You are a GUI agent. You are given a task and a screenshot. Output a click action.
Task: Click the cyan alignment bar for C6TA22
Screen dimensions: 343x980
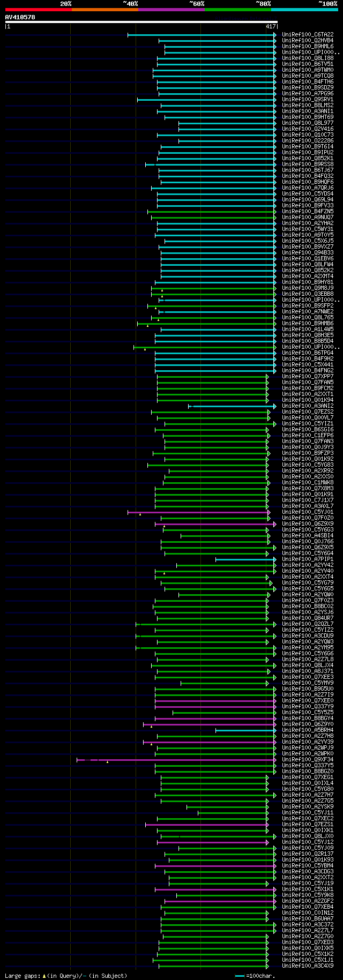pos(202,35)
